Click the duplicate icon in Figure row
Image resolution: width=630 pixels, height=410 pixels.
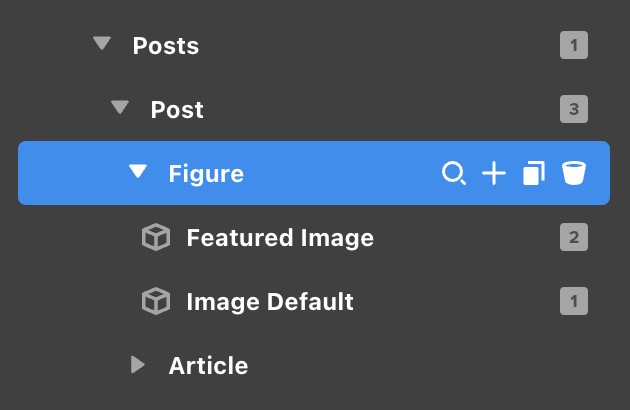pyautogui.click(x=534, y=174)
